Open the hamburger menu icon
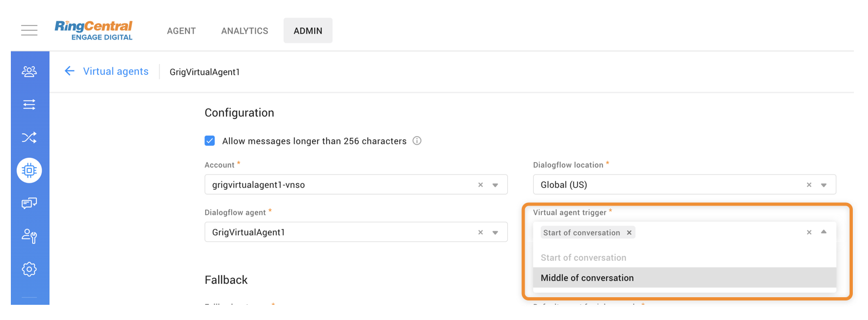Screen dimensions: 868x320 (29, 30)
